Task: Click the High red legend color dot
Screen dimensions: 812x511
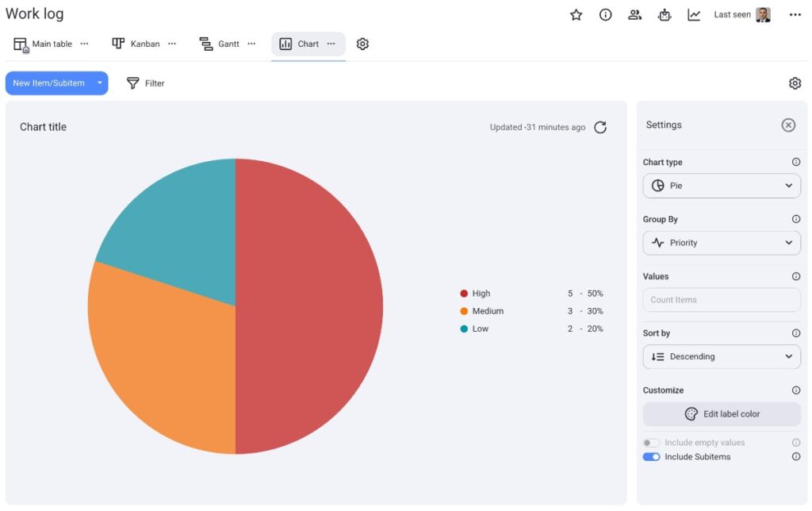Action: 464,294
